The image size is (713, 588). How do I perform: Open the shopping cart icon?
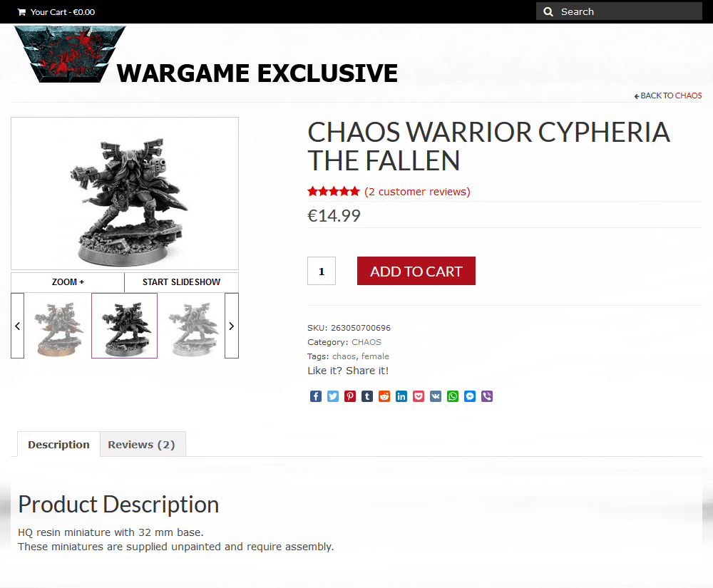point(21,12)
